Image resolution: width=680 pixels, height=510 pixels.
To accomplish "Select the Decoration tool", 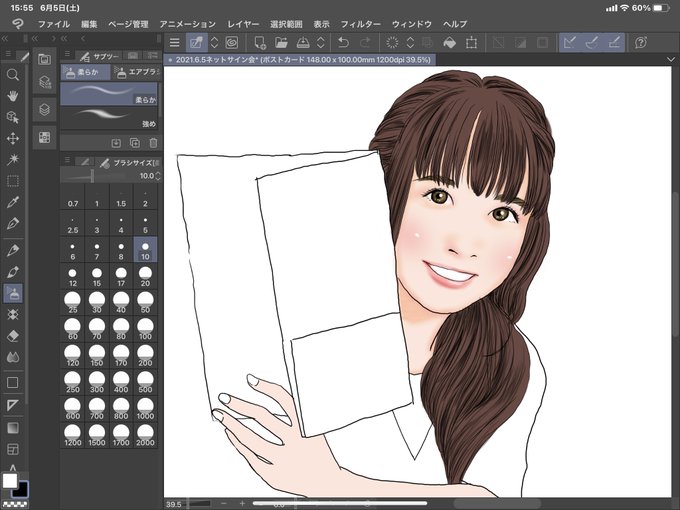I will 13,314.
